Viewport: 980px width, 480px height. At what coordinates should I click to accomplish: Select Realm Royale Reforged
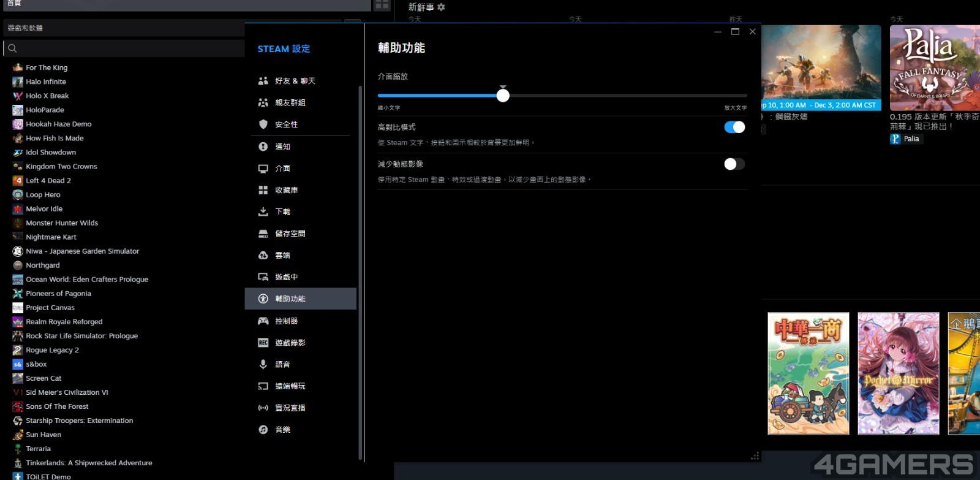click(x=64, y=321)
